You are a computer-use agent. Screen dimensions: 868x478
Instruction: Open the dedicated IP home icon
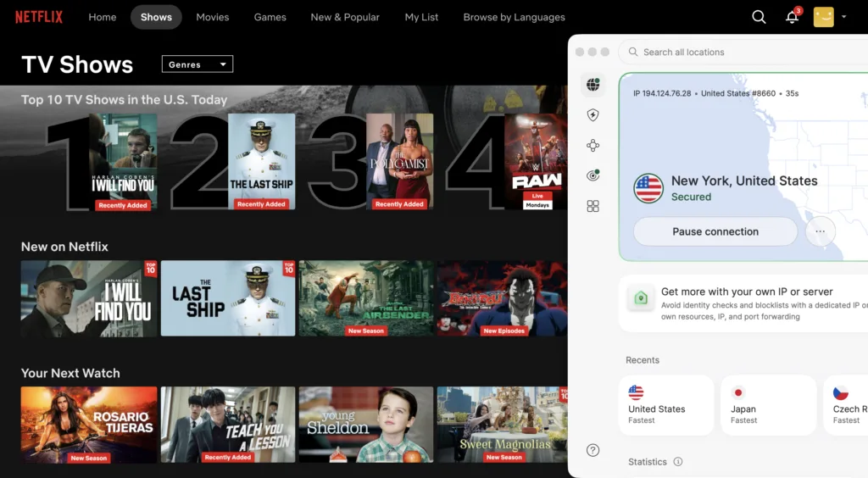point(641,298)
